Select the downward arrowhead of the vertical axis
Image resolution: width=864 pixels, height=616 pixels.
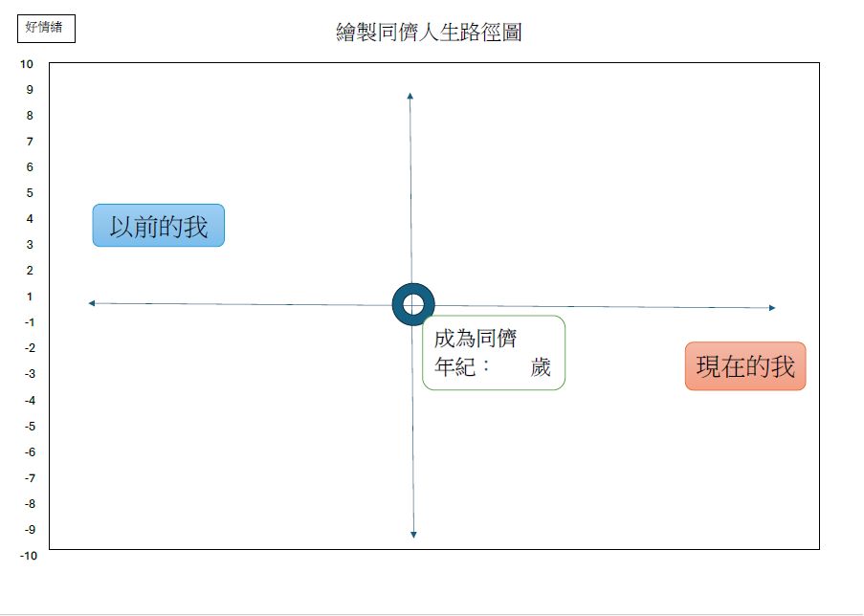pyautogui.click(x=413, y=534)
